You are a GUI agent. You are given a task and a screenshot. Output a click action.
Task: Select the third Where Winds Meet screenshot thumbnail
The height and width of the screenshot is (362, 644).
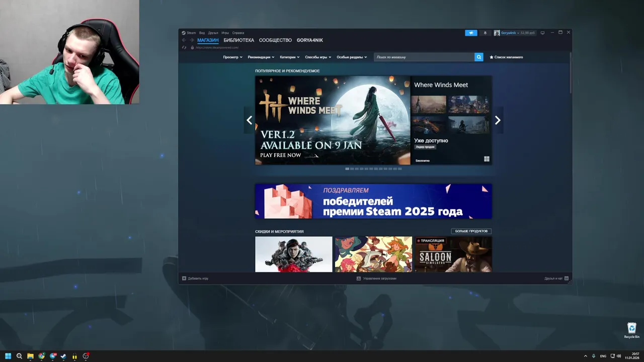(x=430, y=125)
